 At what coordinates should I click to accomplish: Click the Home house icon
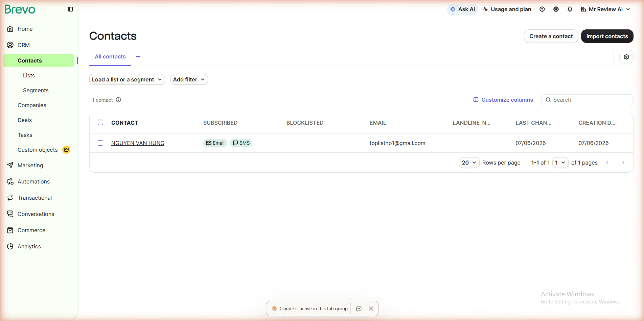[x=10, y=29]
